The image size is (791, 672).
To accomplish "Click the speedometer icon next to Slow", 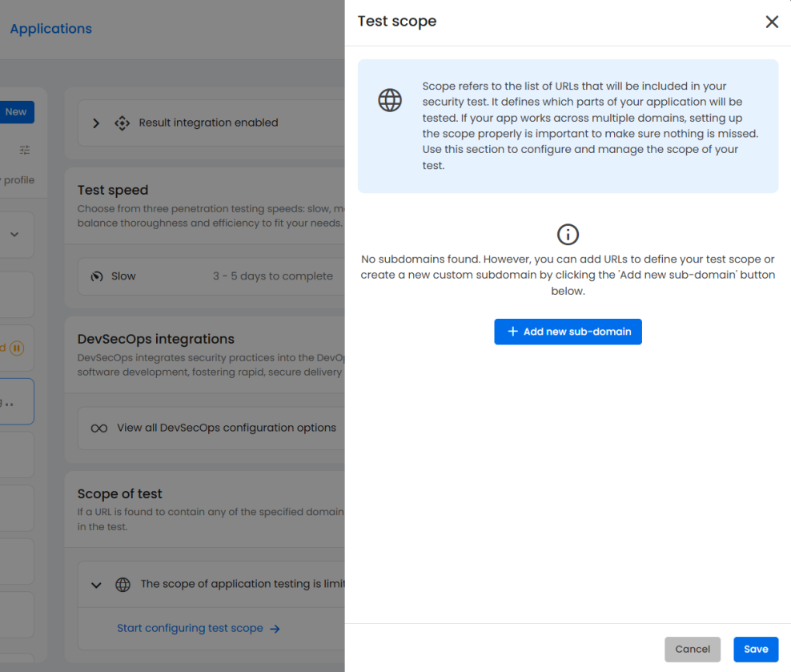I will coord(97,276).
